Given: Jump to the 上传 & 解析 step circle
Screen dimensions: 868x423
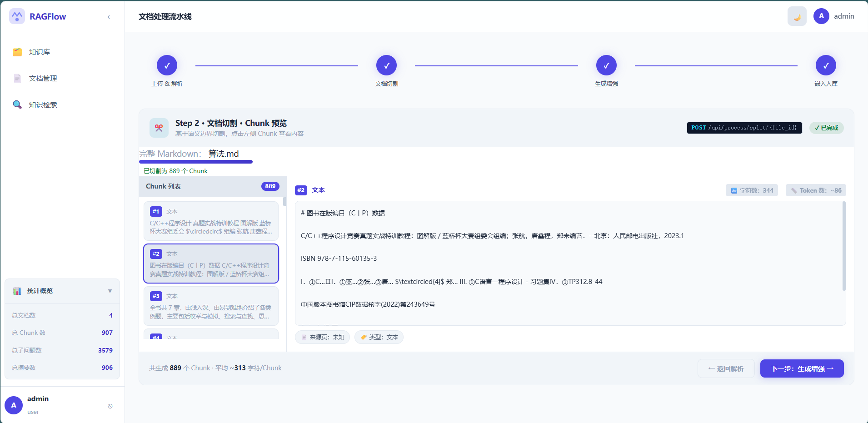Looking at the screenshot, I should 167,65.
